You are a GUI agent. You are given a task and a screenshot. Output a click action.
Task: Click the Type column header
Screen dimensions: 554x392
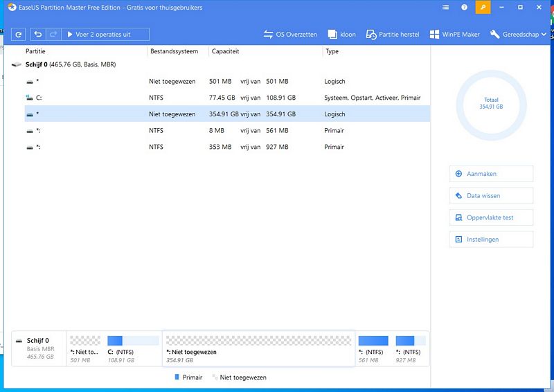(332, 51)
